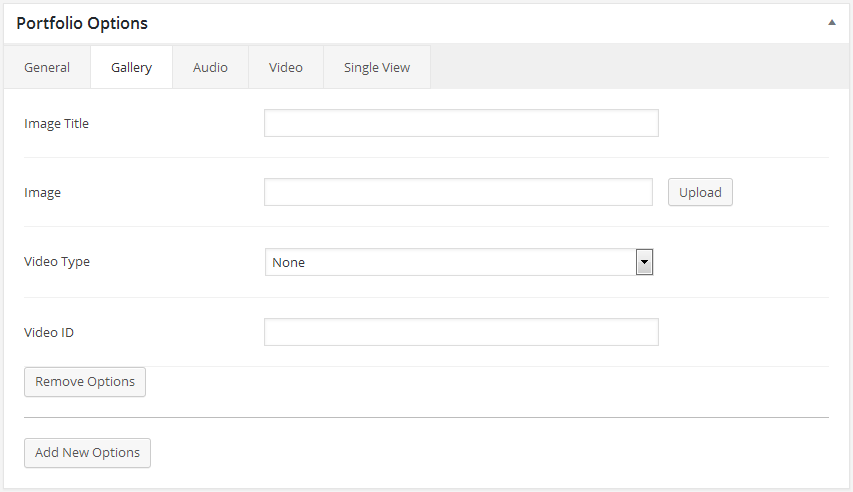Click the Video ID label text
853x492 pixels.
[x=49, y=332]
